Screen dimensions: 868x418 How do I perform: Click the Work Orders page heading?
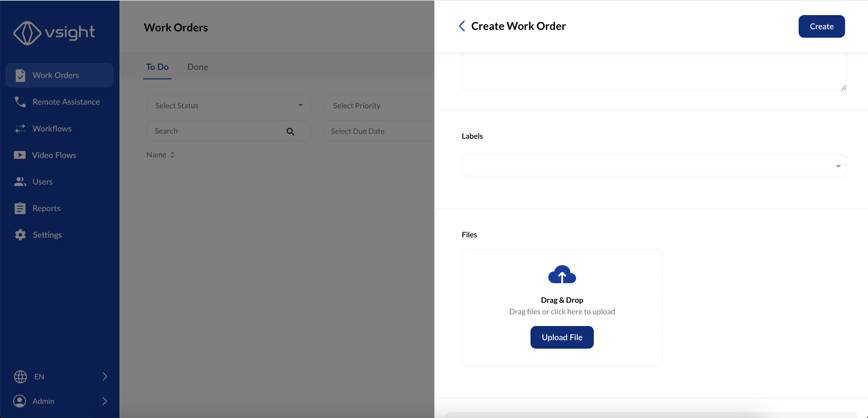(x=176, y=27)
